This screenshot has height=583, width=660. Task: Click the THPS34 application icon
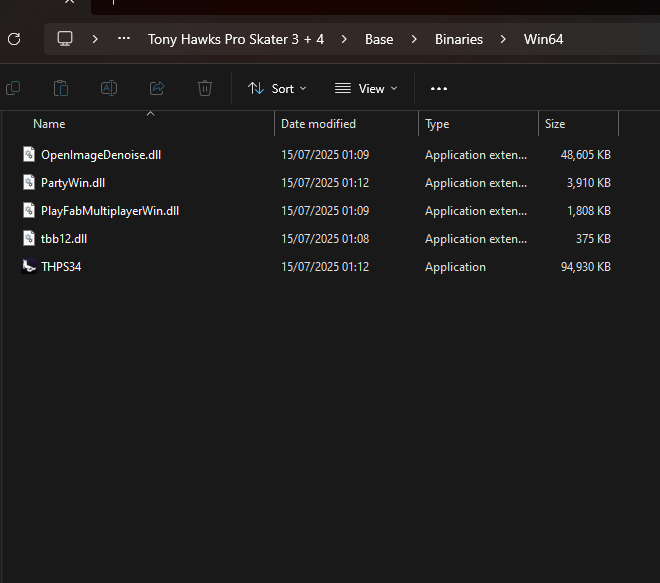point(29,267)
